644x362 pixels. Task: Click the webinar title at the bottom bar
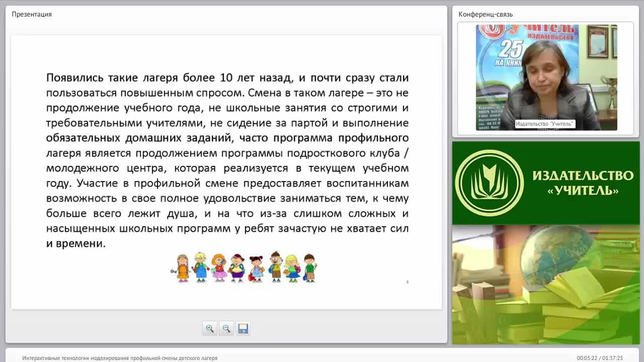pyautogui.click(x=120, y=358)
